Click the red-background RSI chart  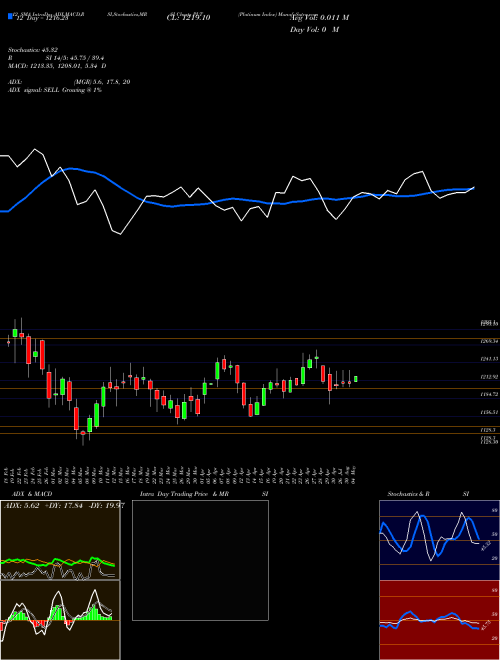439,620
